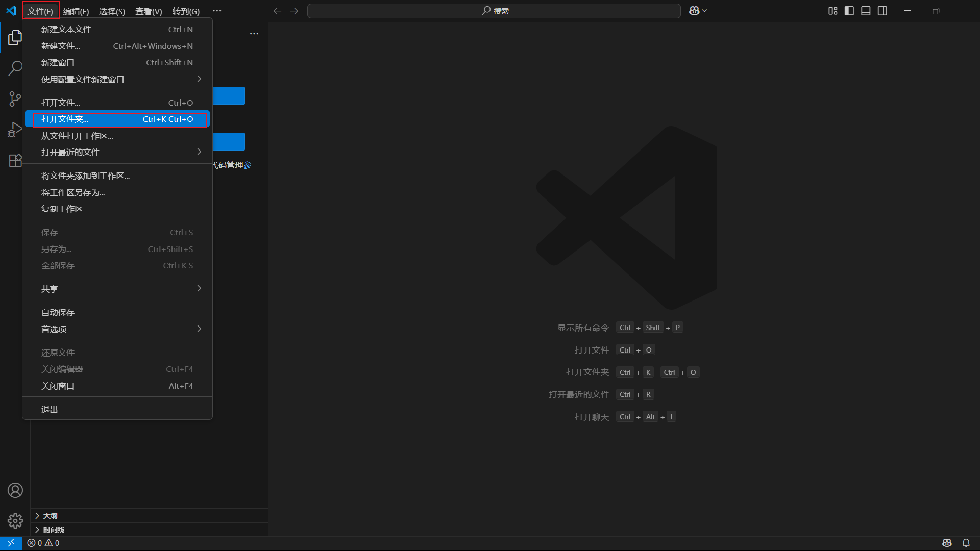Screen dimensions: 980x551
Task: Toggle the bottom panel layout button
Action: (866, 11)
